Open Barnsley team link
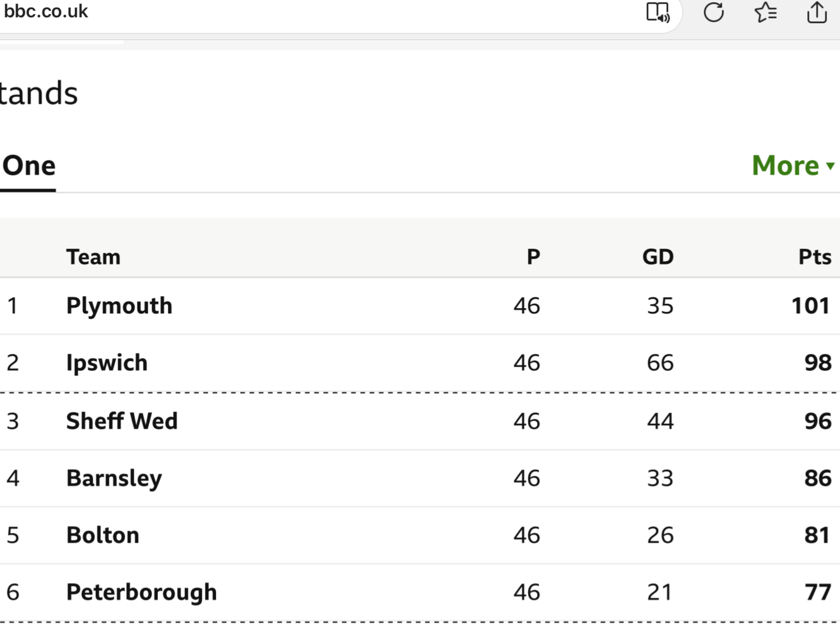The image size is (840, 630). [x=114, y=479]
